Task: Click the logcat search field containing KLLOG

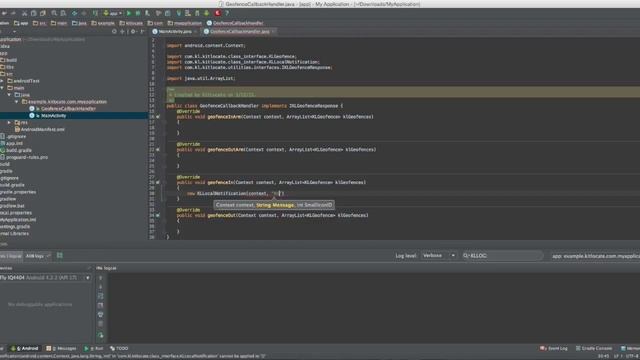Action: click(x=502, y=256)
